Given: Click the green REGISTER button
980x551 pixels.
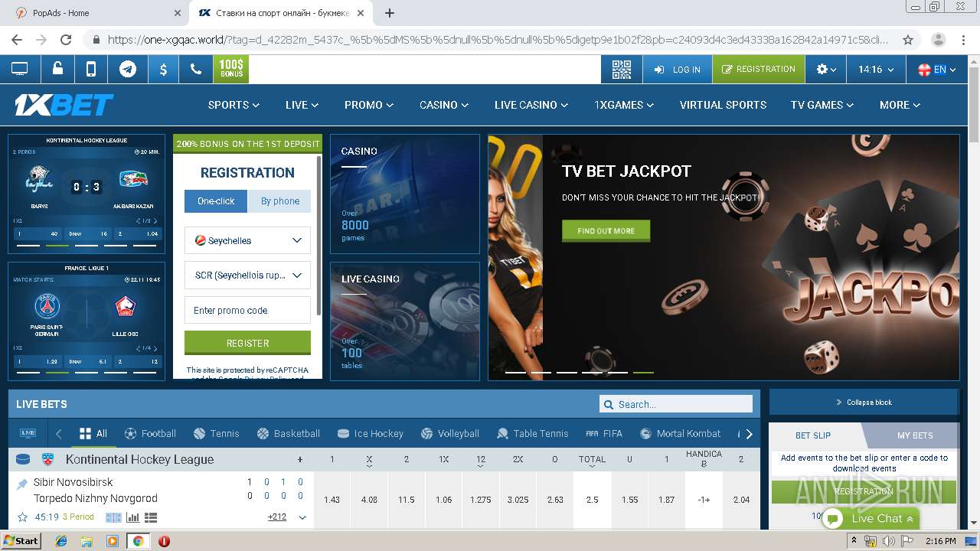Looking at the screenshot, I should 247,343.
